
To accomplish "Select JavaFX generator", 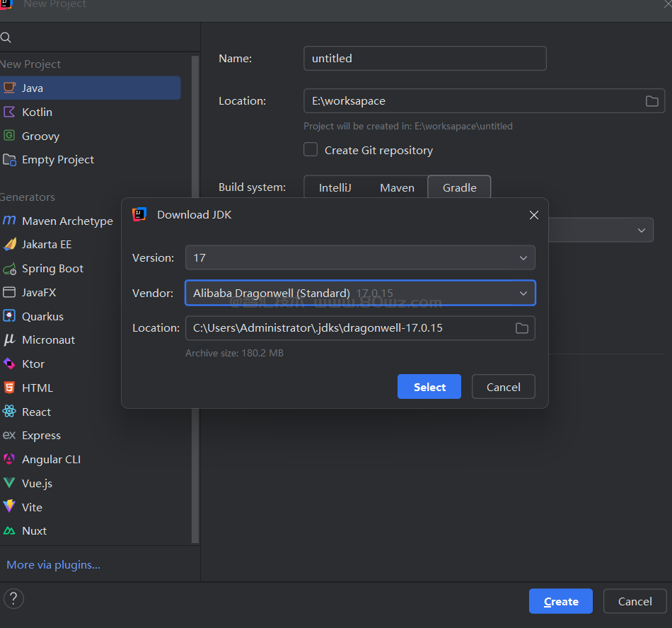I will [60, 292].
